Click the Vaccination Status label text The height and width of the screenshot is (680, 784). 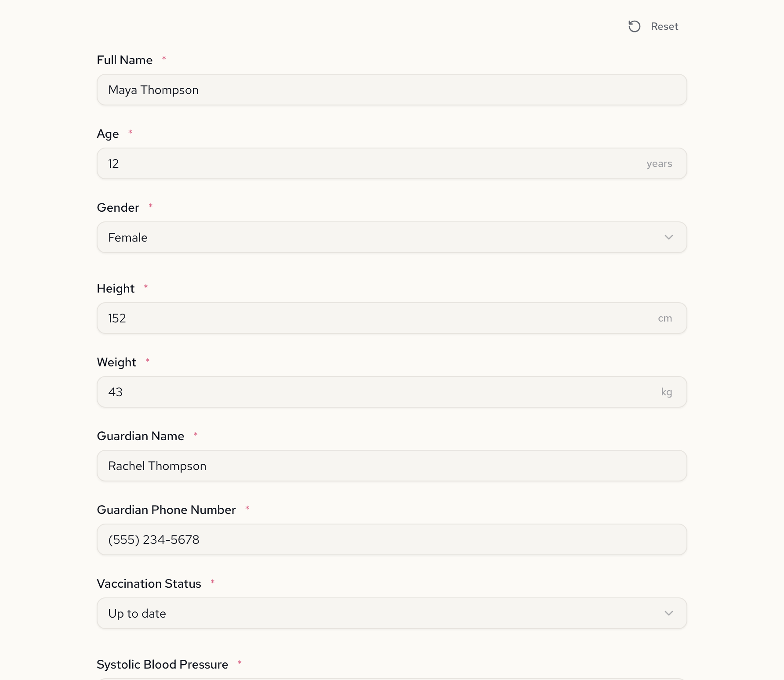coord(149,584)
